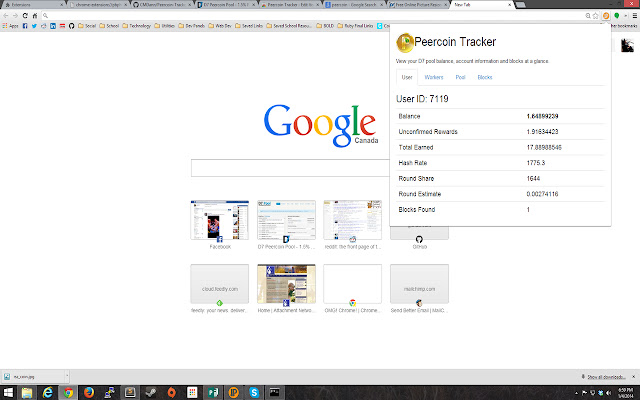Open the Web Dev bookmarks folder

click(220, 26)
